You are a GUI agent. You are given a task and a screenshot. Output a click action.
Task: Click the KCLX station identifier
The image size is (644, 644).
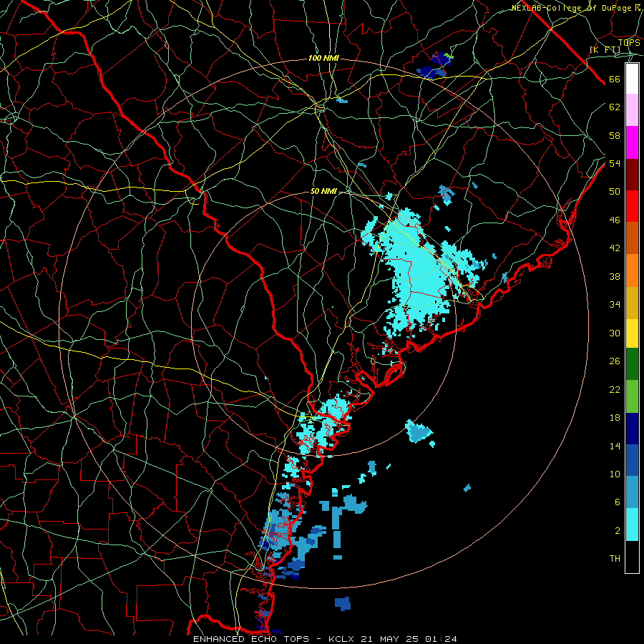coord(342,639)
